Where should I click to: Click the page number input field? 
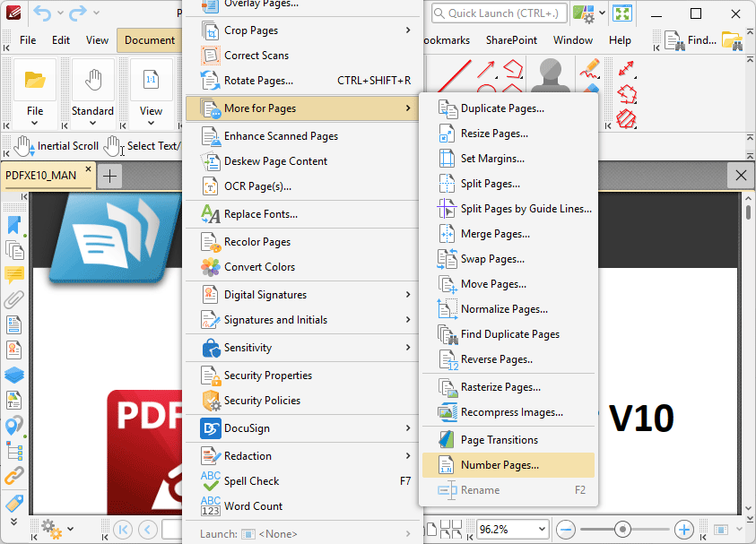point(172,530)
